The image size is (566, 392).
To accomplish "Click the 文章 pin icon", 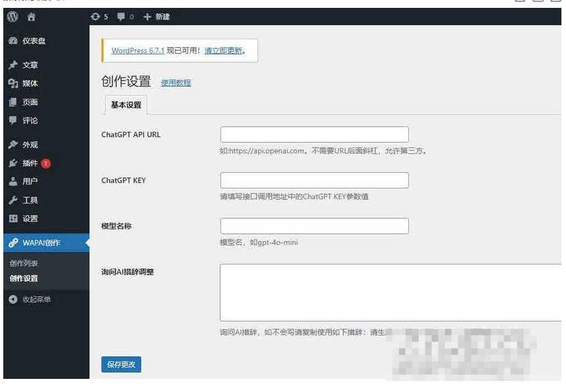I will (13, 65).
